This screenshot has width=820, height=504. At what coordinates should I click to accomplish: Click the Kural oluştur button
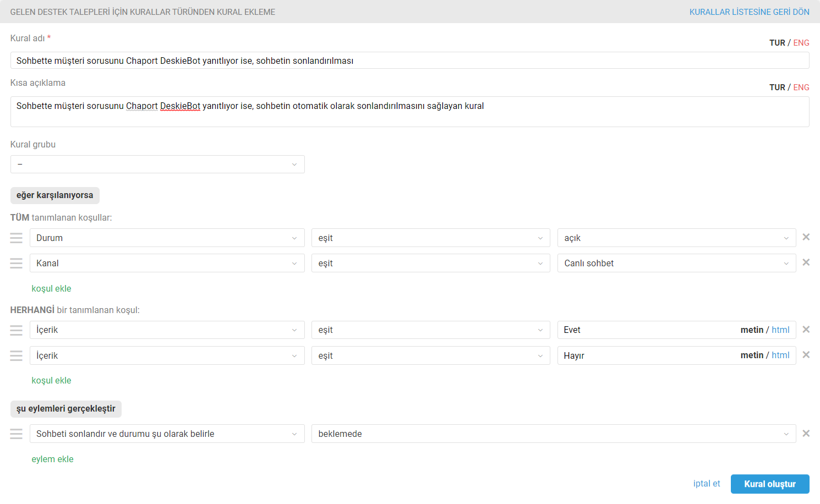coord(770,484)
